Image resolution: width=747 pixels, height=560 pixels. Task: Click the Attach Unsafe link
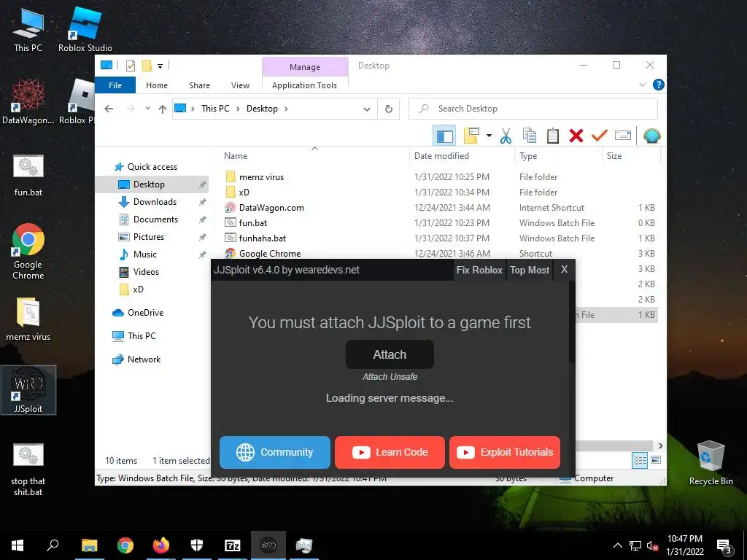[x=390, y=377]
